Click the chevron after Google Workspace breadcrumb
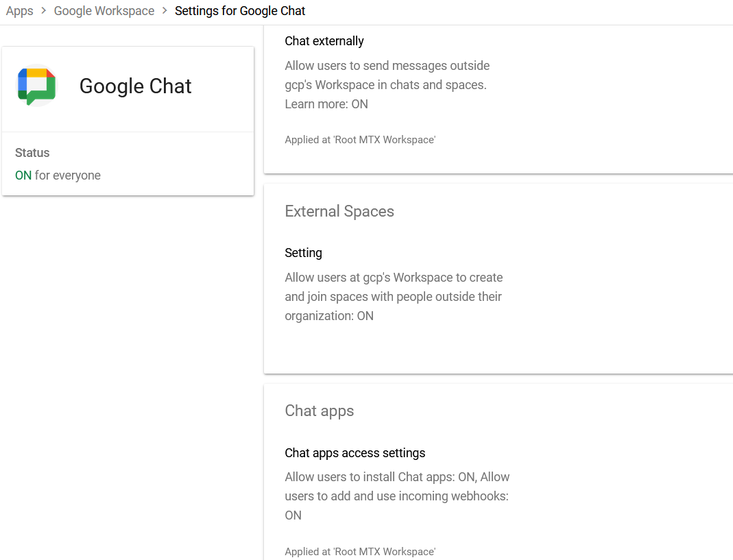This screenshot has height=560, width=733. [165, 11]
